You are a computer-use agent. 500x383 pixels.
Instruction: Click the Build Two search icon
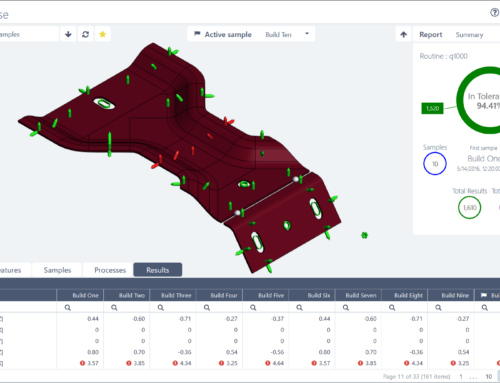(x=114, y=308)
